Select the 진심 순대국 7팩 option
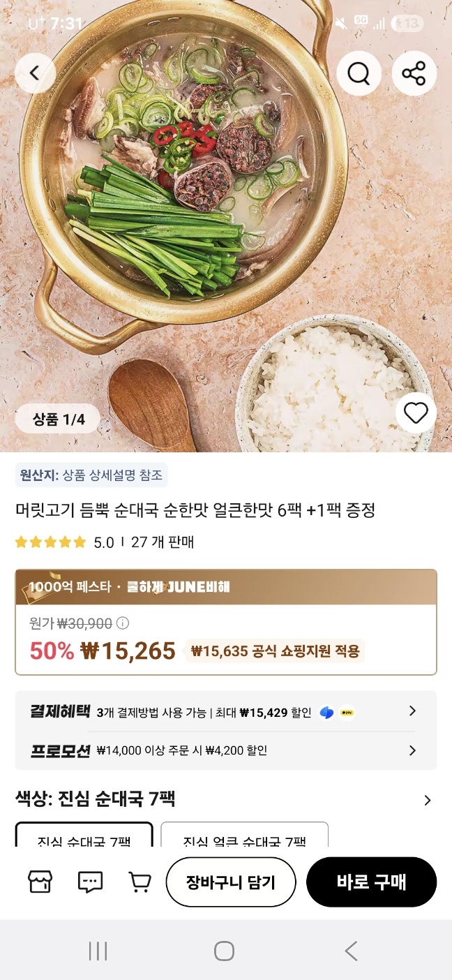452x980 pixels. (x=84, y=836)
